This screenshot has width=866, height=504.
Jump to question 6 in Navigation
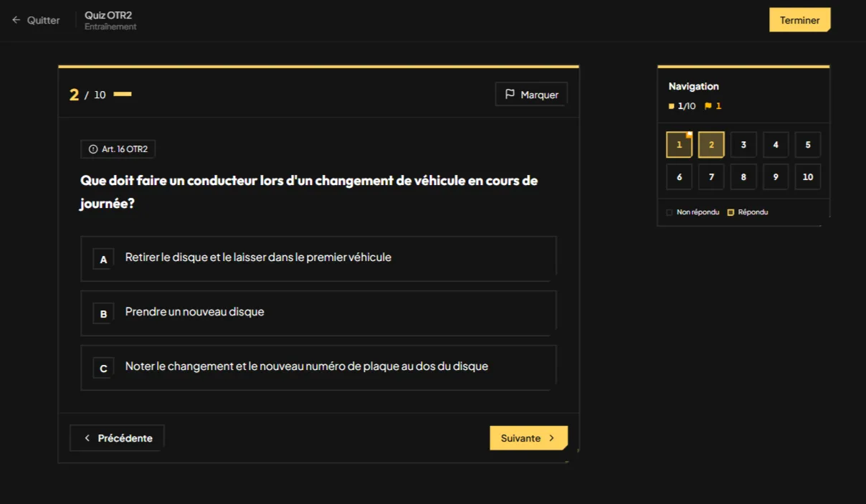pyautogui.click(x=679, y=177)
